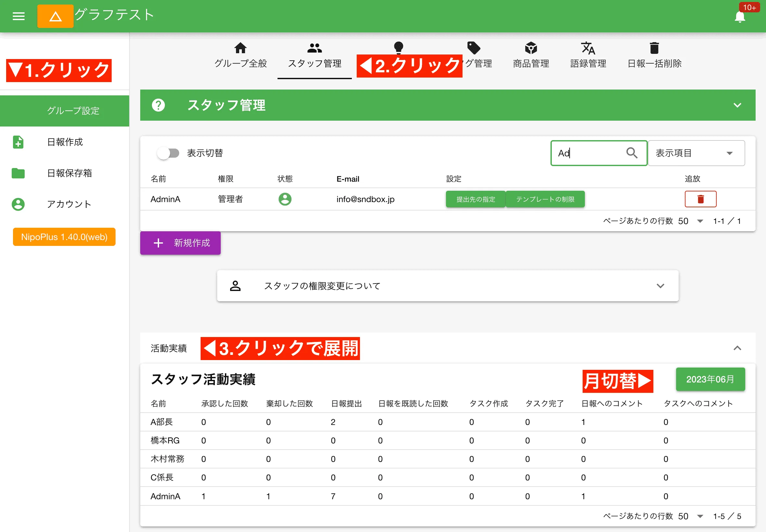Viewport: 766px width, 532px height.
Task: Click the hamburger menu icon
Action: (x=19, y=16)
